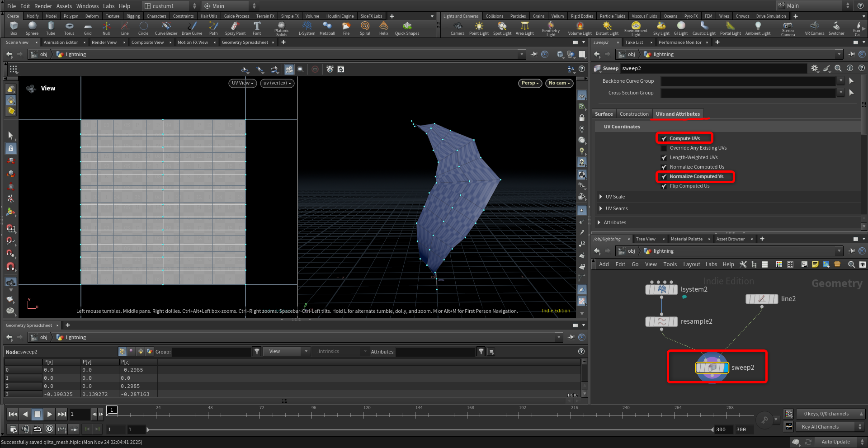This screenshot has height=448, width=868.
Task: Enable Override Any Existing UVs
Action: 664,148
